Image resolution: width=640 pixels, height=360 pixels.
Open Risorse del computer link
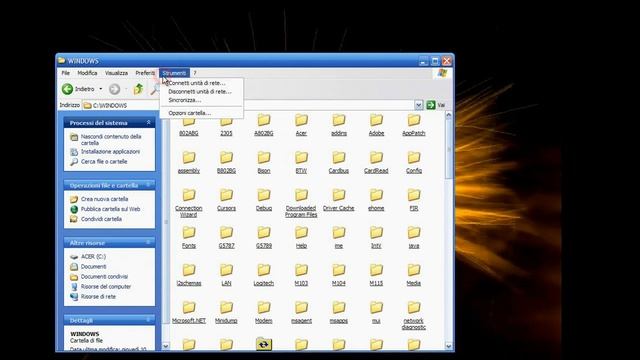[x=106, y=287]
